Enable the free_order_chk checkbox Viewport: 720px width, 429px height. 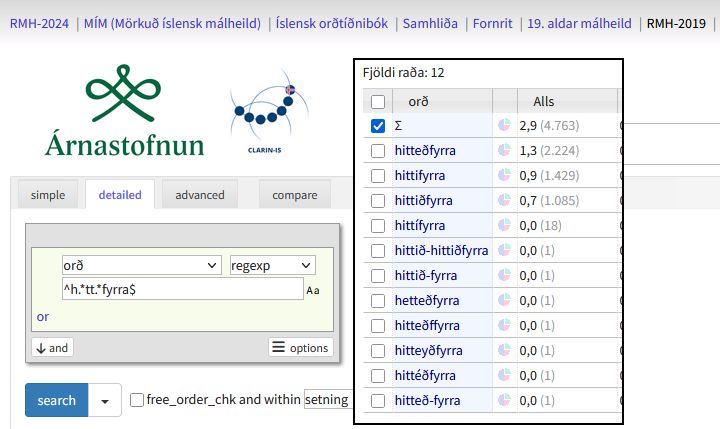pos(137,400)
